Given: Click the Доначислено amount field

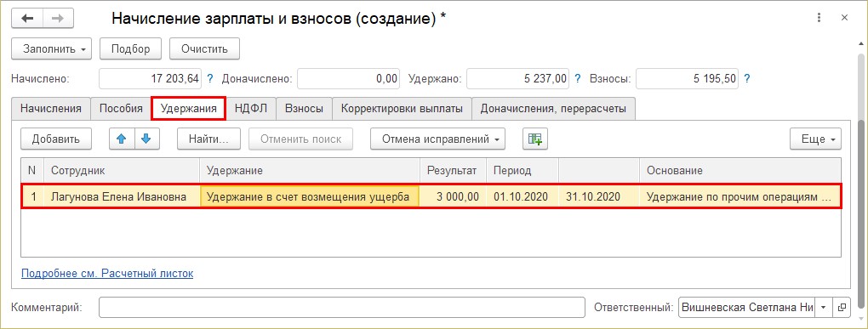Looking at the screenshot, I should tap(348, 78).
